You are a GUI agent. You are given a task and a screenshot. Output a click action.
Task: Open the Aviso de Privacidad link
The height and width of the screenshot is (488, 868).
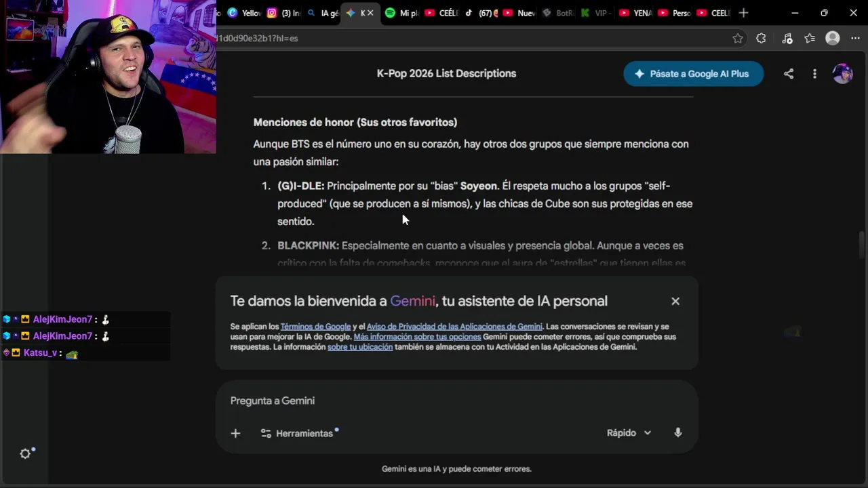[454, 327]
